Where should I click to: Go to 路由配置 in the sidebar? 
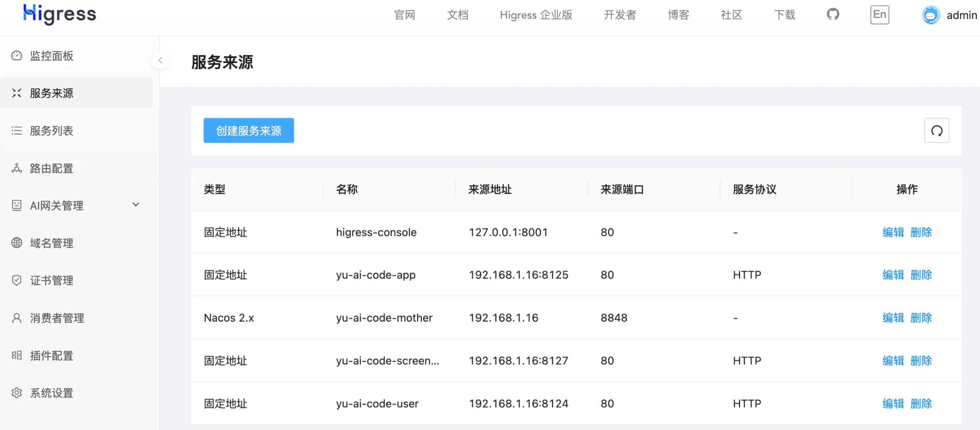51,168
